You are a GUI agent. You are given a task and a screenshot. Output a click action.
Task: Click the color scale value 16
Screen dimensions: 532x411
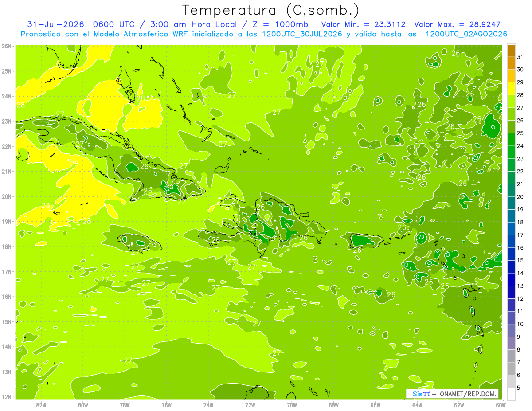(x=520, y=248)
